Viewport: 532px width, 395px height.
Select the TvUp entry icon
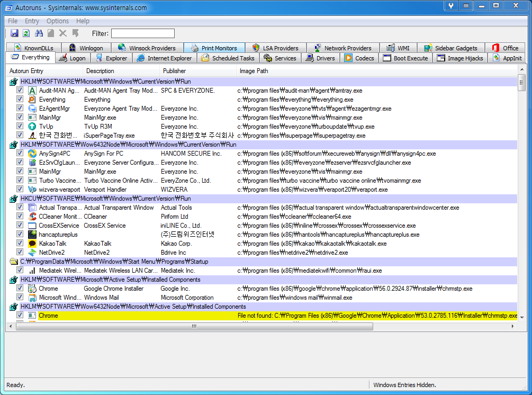[32, 126]
